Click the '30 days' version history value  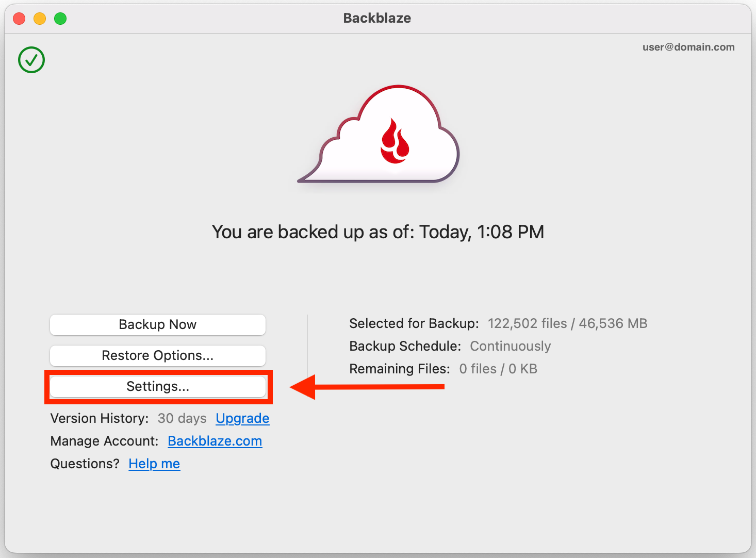click(x=182, y=418)
